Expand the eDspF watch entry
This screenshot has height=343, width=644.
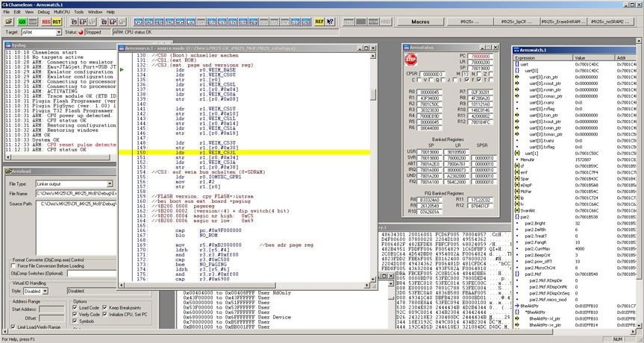pyautogui.click(x=516, y=185)
